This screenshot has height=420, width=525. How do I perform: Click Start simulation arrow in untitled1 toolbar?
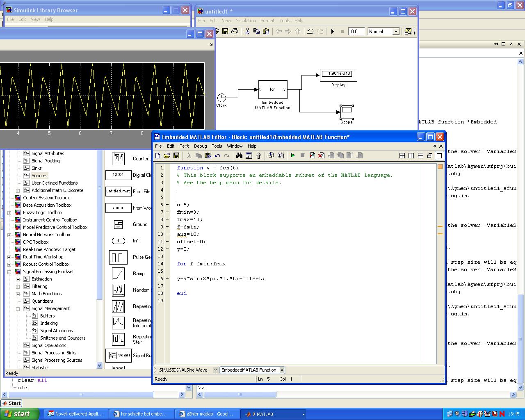(333, 32)
